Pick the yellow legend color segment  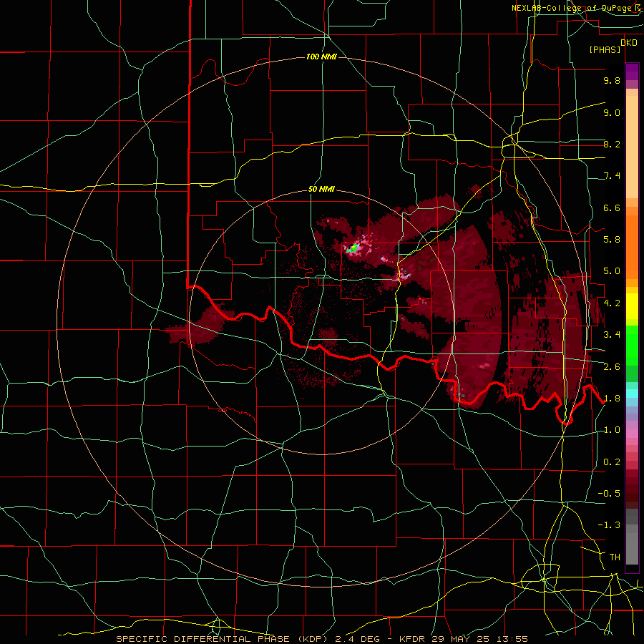coord(632,306)
